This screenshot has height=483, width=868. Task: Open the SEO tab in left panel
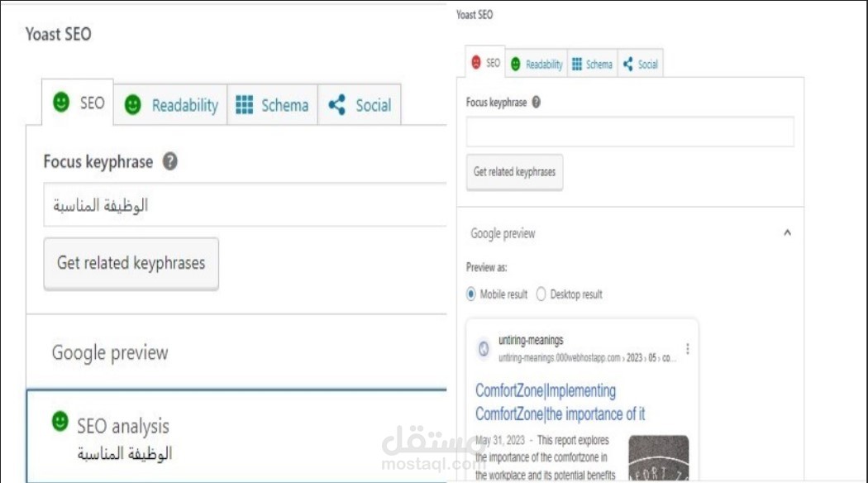[x=78, y=103]
